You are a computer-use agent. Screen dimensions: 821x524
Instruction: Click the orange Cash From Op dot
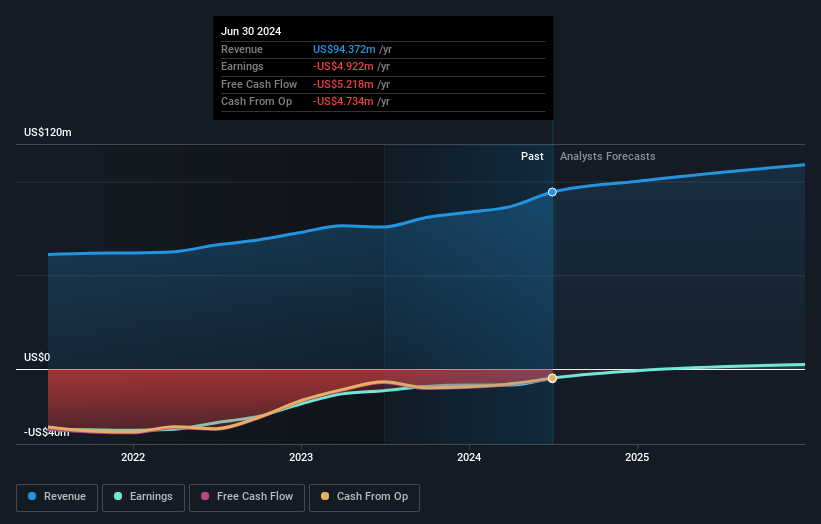pos(325,496)
